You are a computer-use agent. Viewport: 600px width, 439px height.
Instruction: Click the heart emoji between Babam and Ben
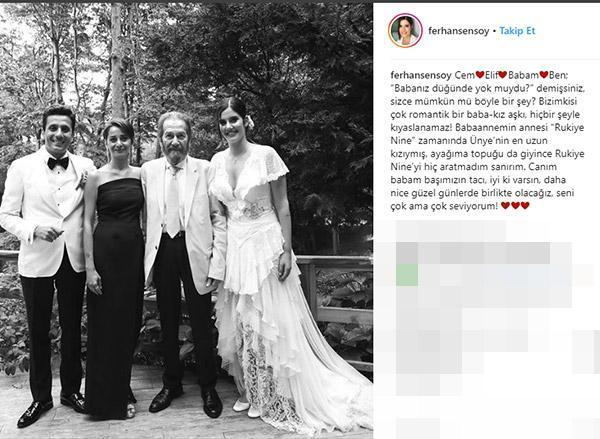[543, 75]
